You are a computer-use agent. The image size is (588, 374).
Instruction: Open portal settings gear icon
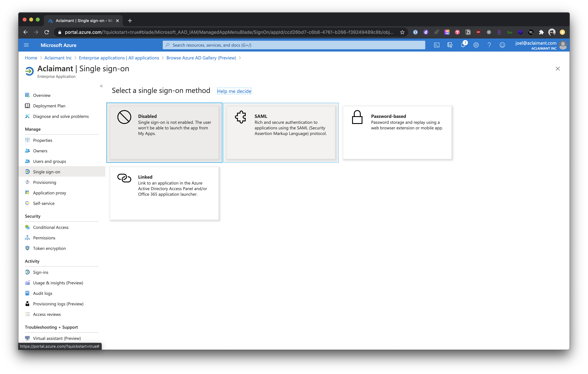(x=476, y=45)
